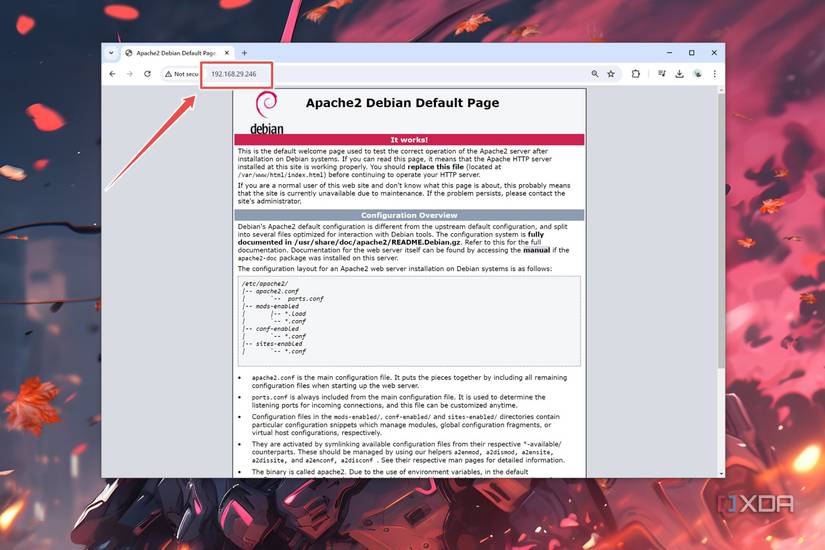The height and width of the screenshot is (550, 825).
Task: Click the address bar showing 192.168.29.246
Action: (234, 74)
